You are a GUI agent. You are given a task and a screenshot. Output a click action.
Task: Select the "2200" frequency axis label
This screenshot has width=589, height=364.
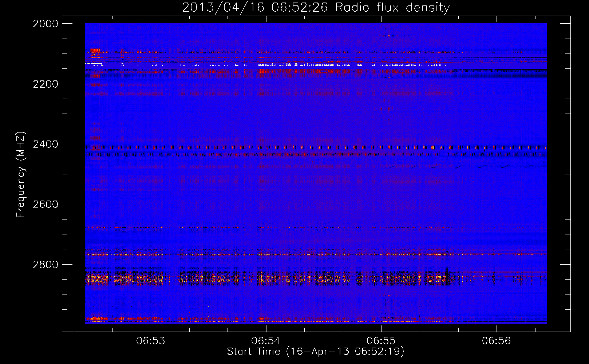coord(46,84)
